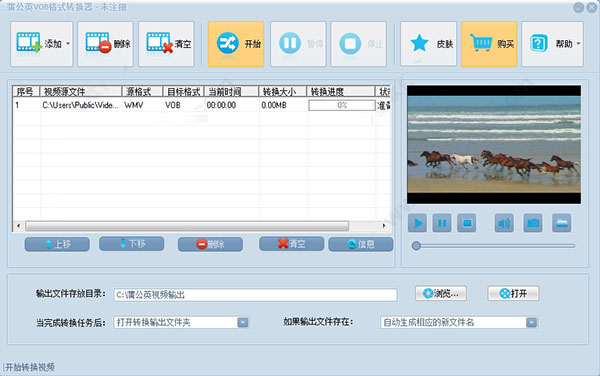Click the 删除 button below the list

click(210, 244)
